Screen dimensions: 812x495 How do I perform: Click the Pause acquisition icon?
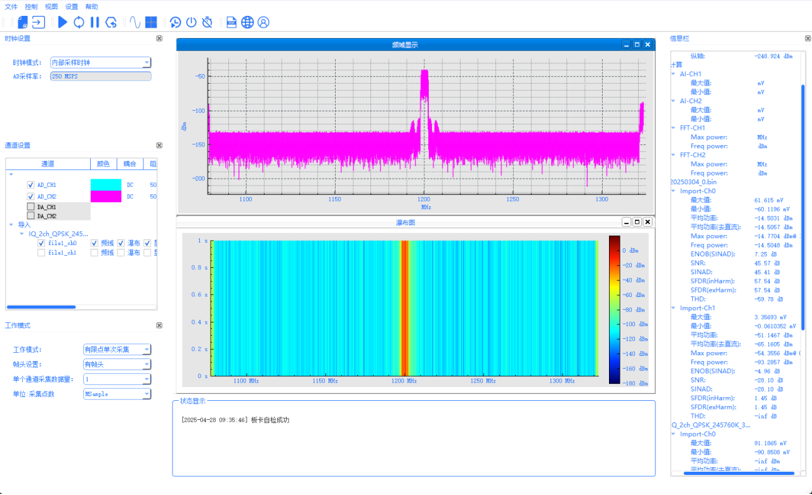pyautogui.click(x=95, y=22)
